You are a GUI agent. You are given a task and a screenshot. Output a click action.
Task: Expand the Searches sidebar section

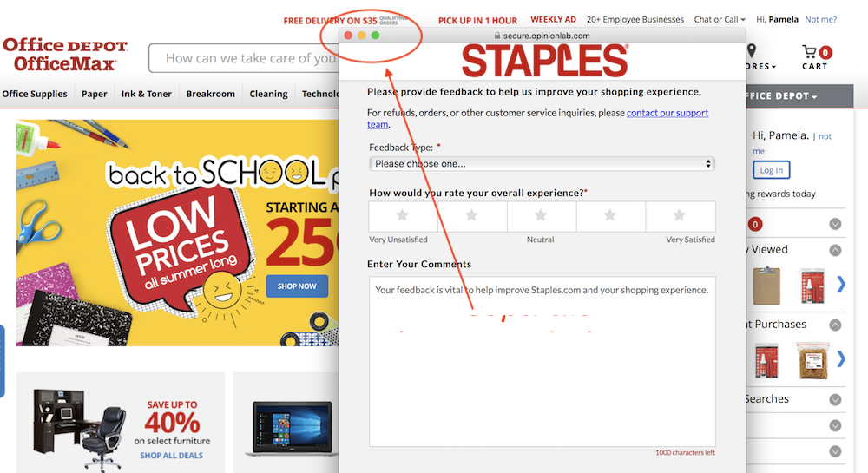[835, 399]
